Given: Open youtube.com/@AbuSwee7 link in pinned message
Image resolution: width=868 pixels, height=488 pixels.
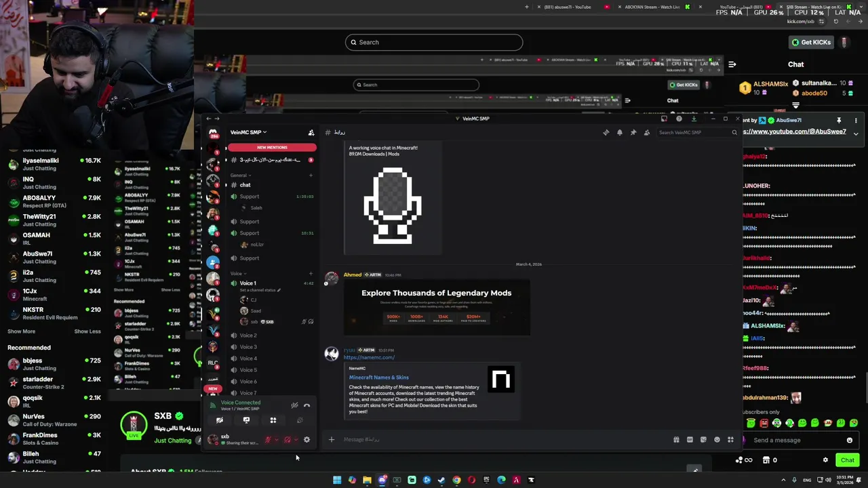Looking at the screenshot, I should [x=795, y=131].
